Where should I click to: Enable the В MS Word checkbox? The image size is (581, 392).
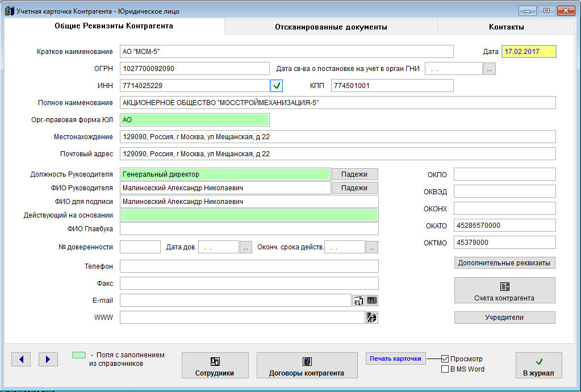(x=445, y=369)
